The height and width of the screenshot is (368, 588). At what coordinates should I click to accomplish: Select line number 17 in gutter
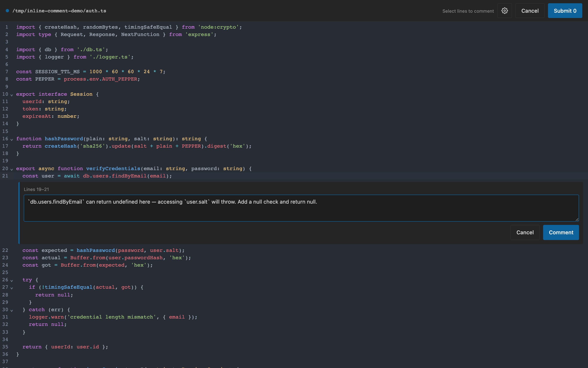(x=5, y=146)
